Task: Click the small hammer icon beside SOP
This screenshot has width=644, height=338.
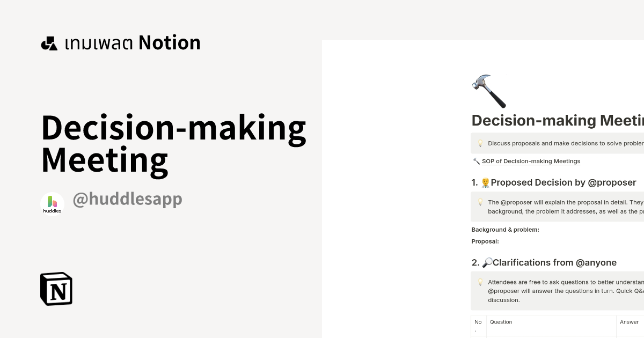Action: [476, 161]
